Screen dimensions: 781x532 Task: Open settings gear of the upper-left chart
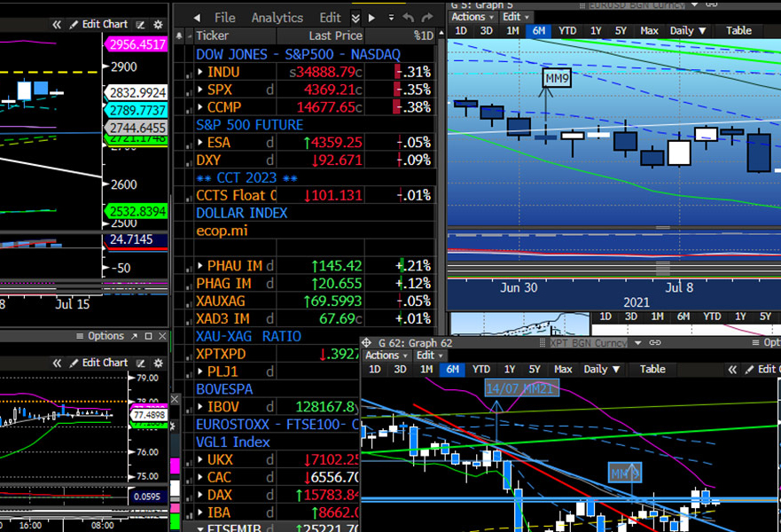click(159, 25)
